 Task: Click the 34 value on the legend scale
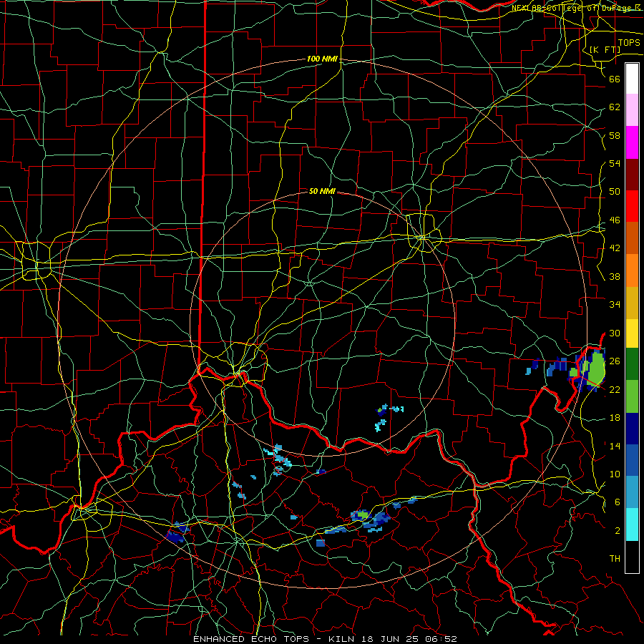(615, 305)
